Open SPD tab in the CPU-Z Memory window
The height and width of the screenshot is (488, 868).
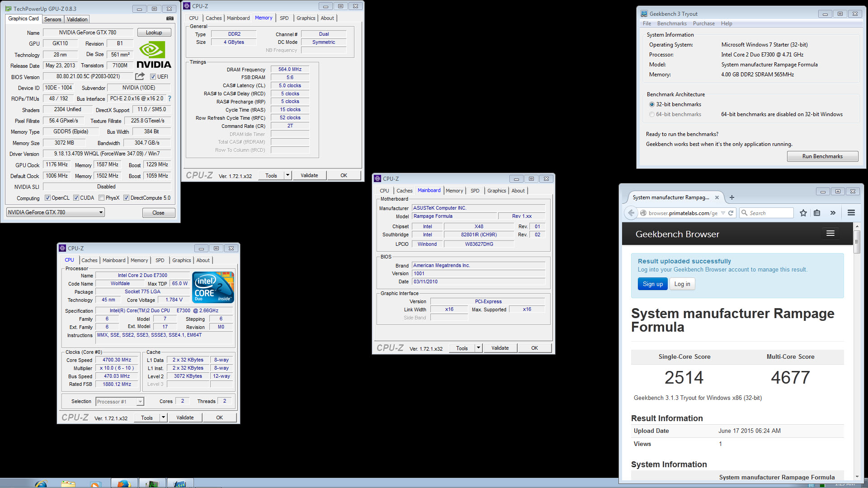(x=284, y=18)
